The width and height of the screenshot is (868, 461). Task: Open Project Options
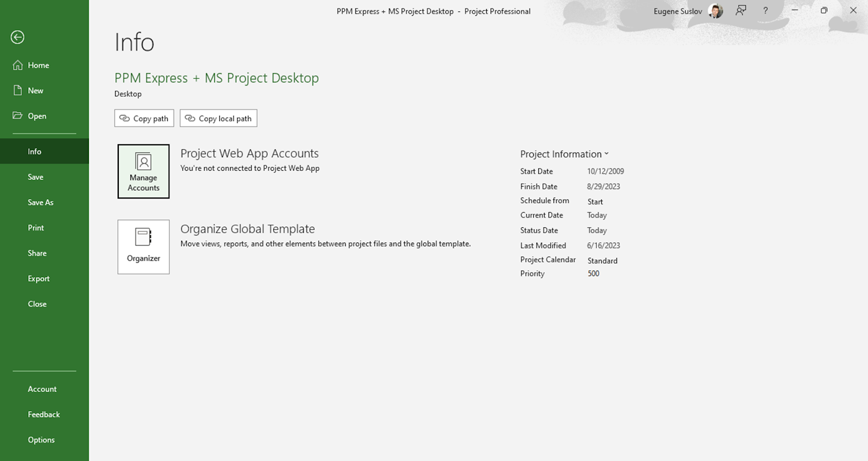point(44,440)
